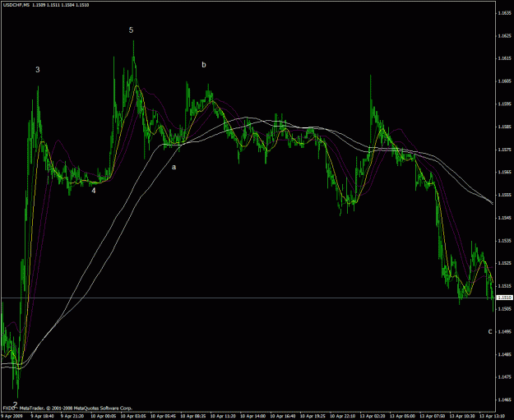This screenshot has width=514, height=420.
Task: Click price axis label 1.1505
Action: (504, 308)
